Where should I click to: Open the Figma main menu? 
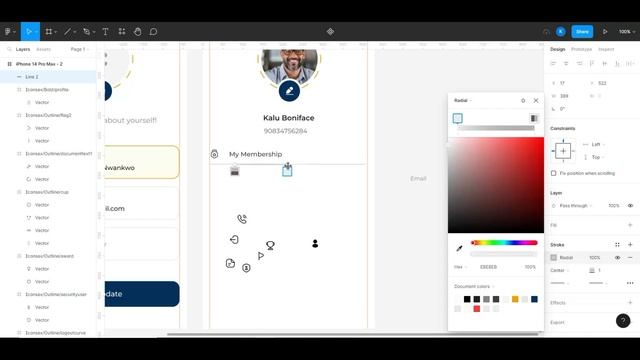click(10, 31)
